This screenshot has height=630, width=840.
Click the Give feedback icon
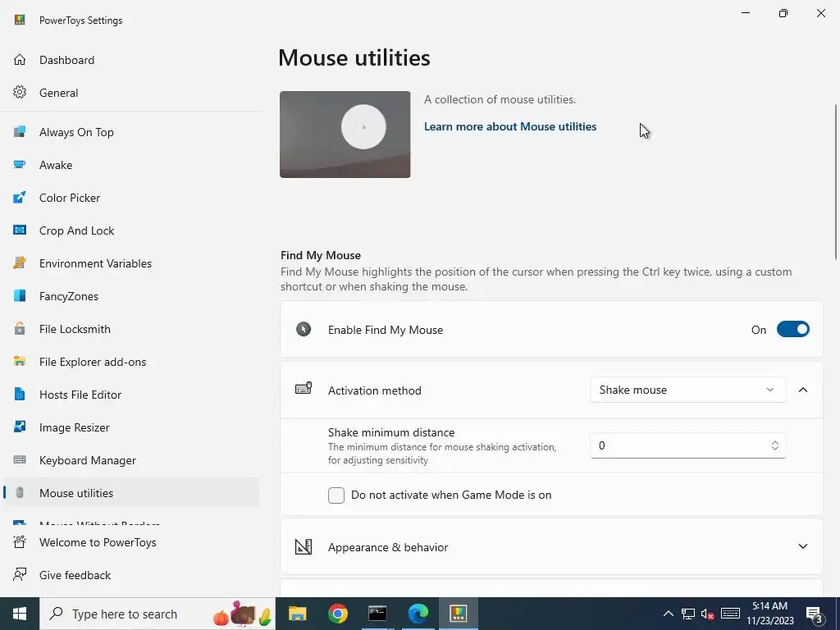point(20,575)
